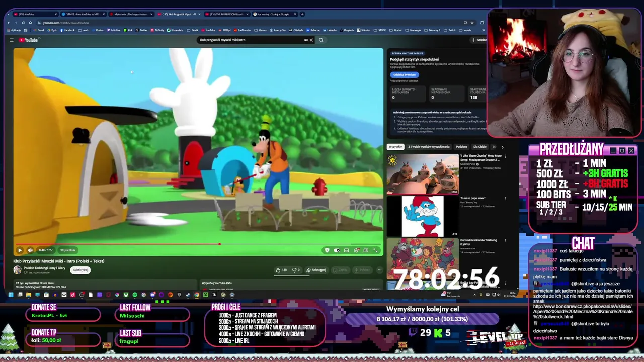
Task: Open options for Gummibärenbande Titelsong video
Action: (506, 241)
